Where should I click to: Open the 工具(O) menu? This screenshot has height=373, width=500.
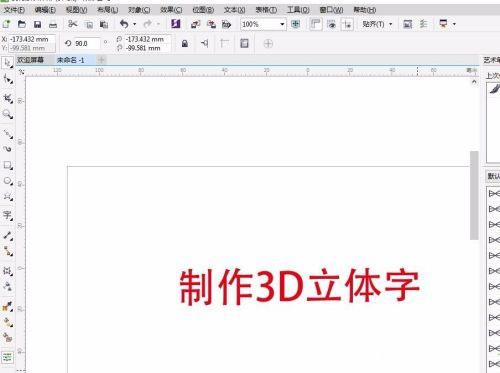pos(298,10)
